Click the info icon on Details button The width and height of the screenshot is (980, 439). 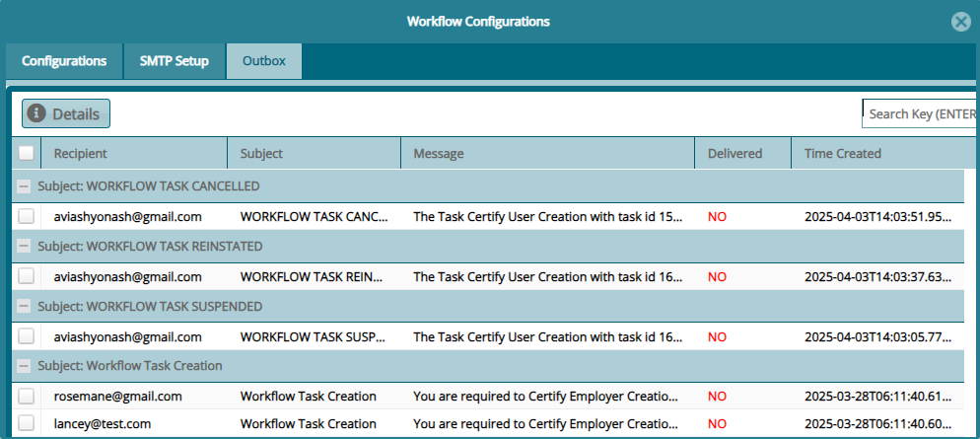[x=37, y=113]
